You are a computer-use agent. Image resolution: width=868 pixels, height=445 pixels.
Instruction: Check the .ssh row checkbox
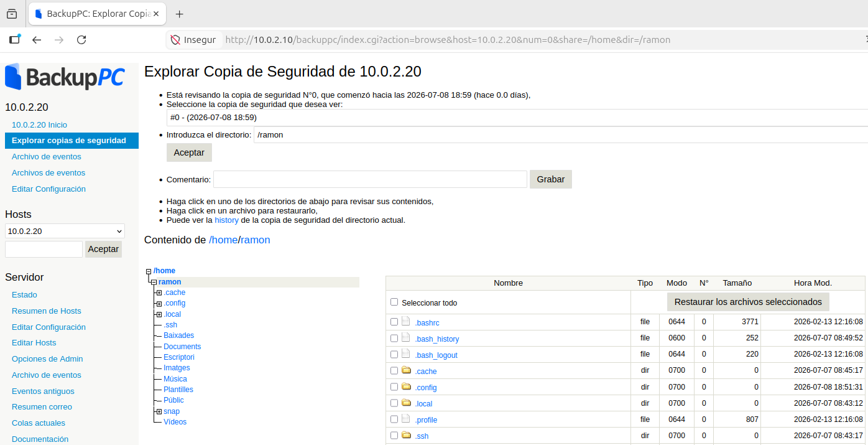point(394,435)
